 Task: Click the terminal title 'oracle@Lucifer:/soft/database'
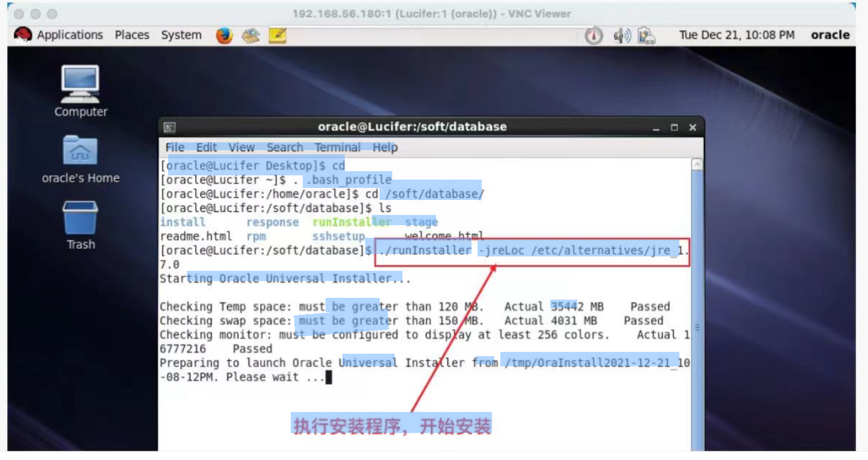[412, 127]
